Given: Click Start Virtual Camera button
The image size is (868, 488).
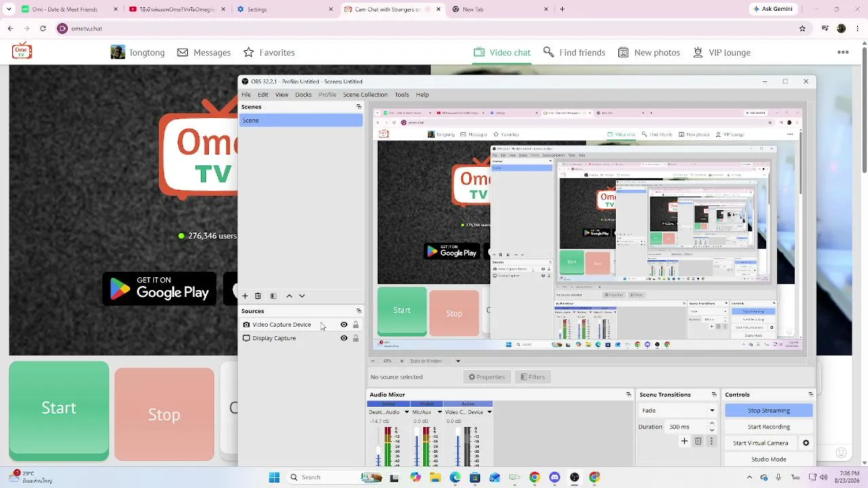Looking at the screenshot, I should pyautogui.click(x=761, y=443).
